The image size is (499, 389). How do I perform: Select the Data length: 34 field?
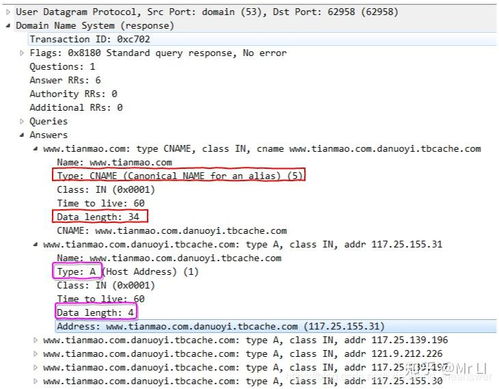point(100,217)
